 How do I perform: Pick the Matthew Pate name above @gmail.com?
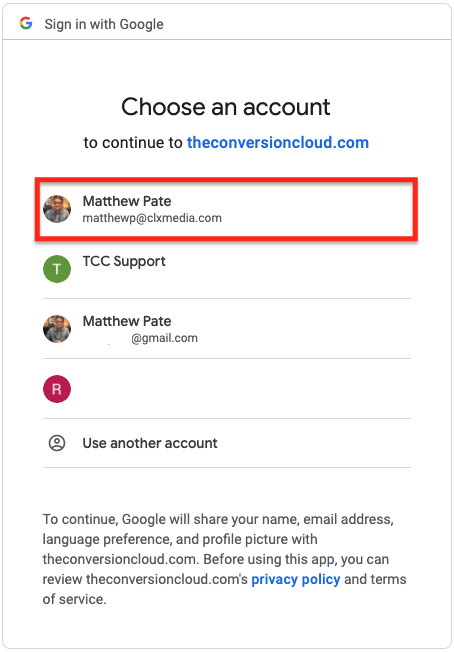click(x=127, y=321)
